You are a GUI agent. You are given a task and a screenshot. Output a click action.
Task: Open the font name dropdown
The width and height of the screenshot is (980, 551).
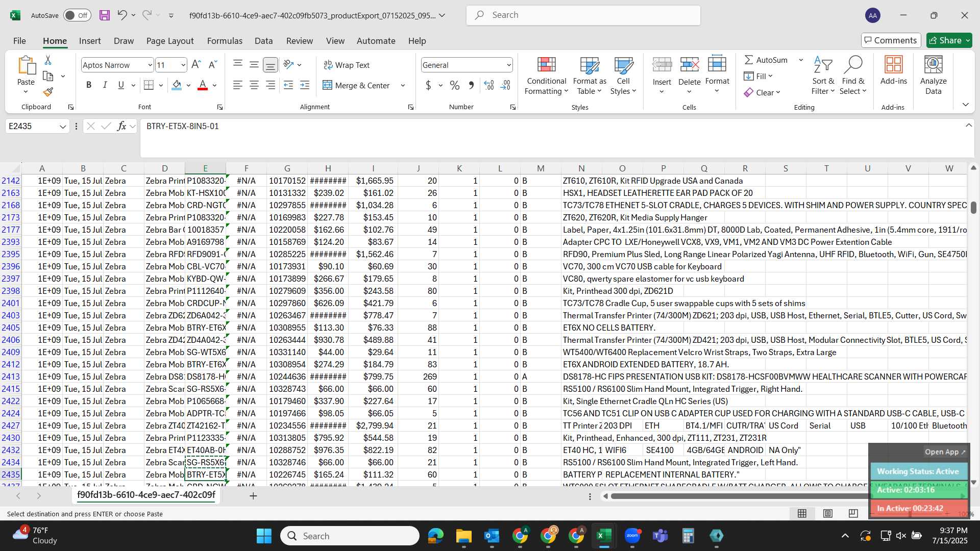pyautogui.click(x=150, y=65)
